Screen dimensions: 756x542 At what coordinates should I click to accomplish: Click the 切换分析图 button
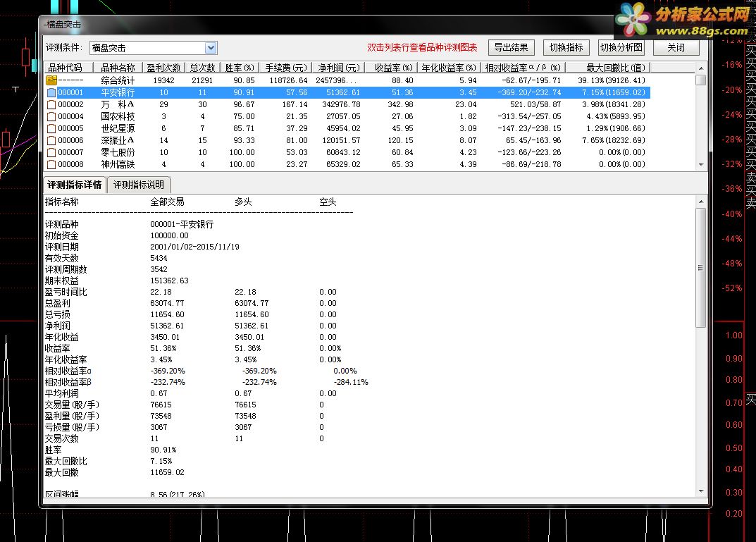(621, 47)
